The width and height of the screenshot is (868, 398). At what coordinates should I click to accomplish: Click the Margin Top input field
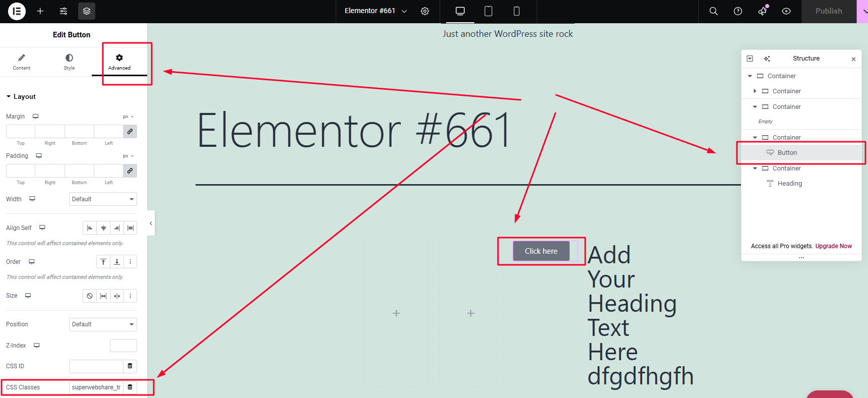point(21,131)
